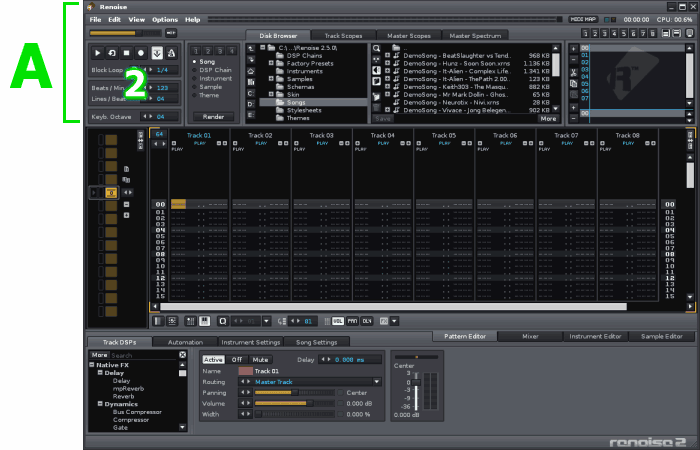Click the DSP Search input field
Image resolution: width=700 pixels, height=450 pixels.
pyautogui.click(x=144, y=355)
